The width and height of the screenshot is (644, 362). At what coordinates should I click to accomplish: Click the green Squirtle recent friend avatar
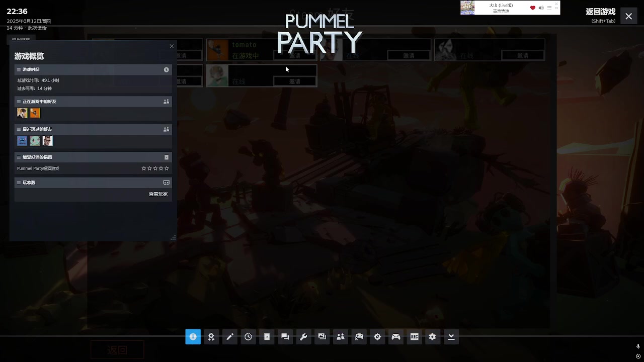coord(35,141)
